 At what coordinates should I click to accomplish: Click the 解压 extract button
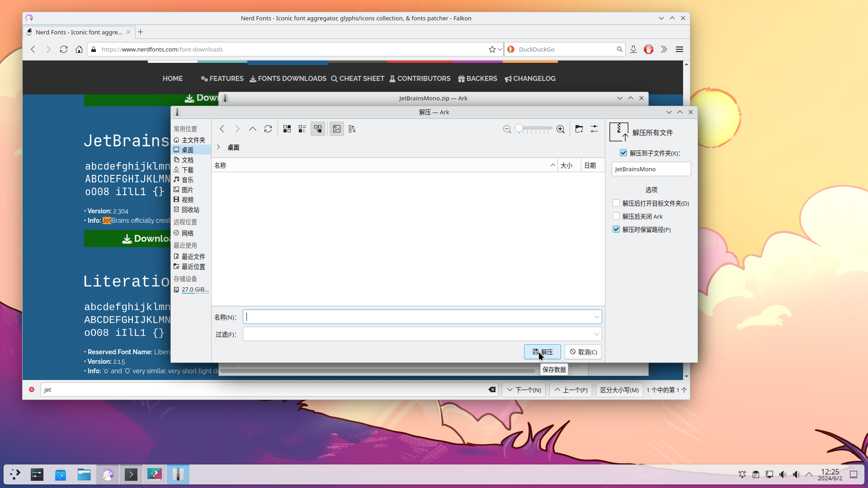[x=542, y=352]
